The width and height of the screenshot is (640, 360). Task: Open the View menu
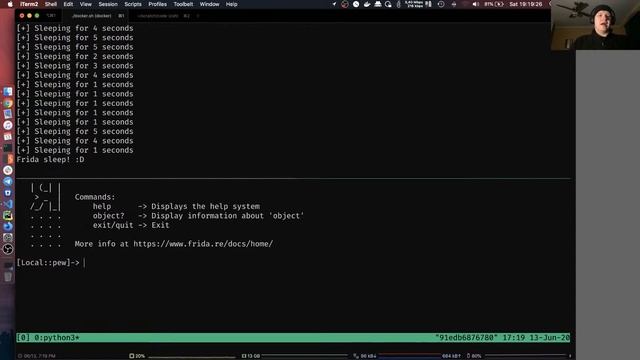click(x=86, y=4)
